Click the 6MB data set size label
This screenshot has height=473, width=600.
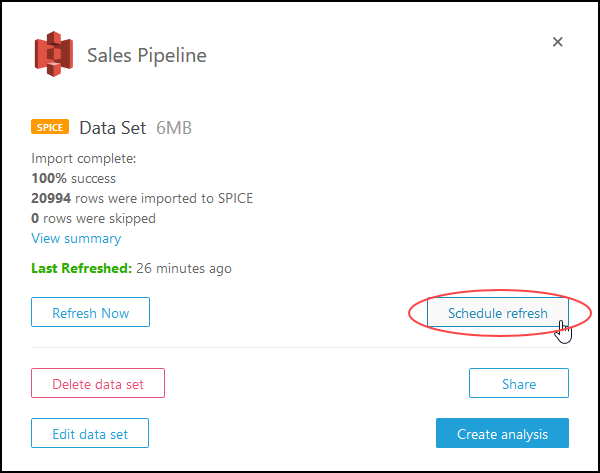tap(174, 128)
